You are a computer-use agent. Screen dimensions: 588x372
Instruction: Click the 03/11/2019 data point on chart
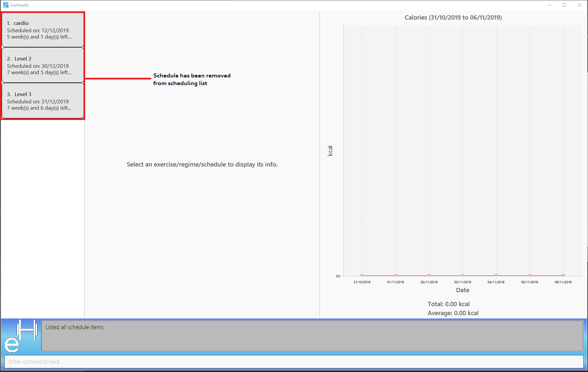463,276
